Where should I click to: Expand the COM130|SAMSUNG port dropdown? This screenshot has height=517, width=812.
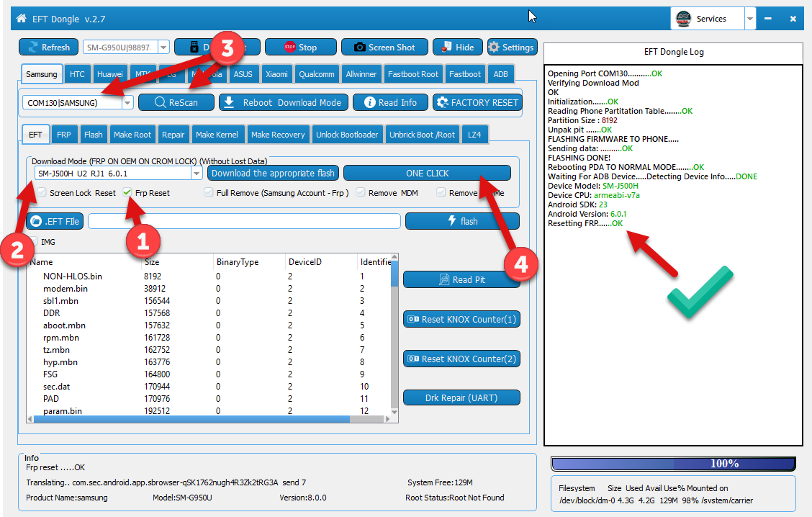coord(127,103)
